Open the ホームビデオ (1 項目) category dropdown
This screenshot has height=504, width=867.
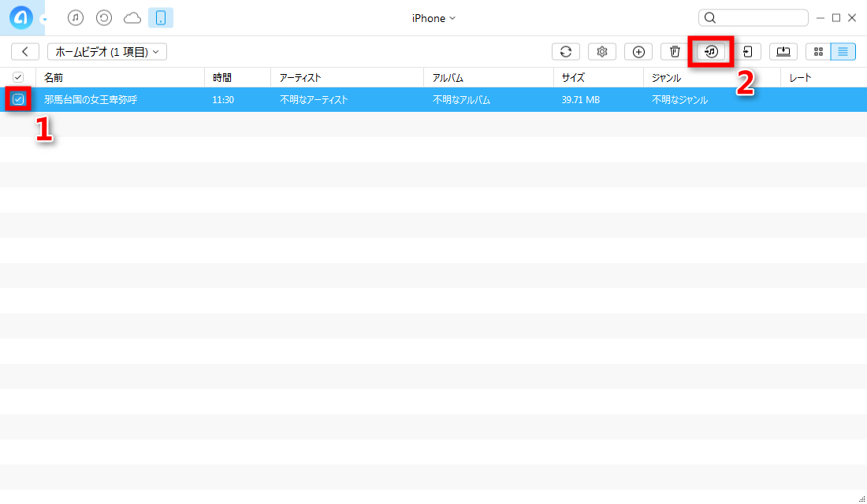pyautogui.click(x=107, y=51)
